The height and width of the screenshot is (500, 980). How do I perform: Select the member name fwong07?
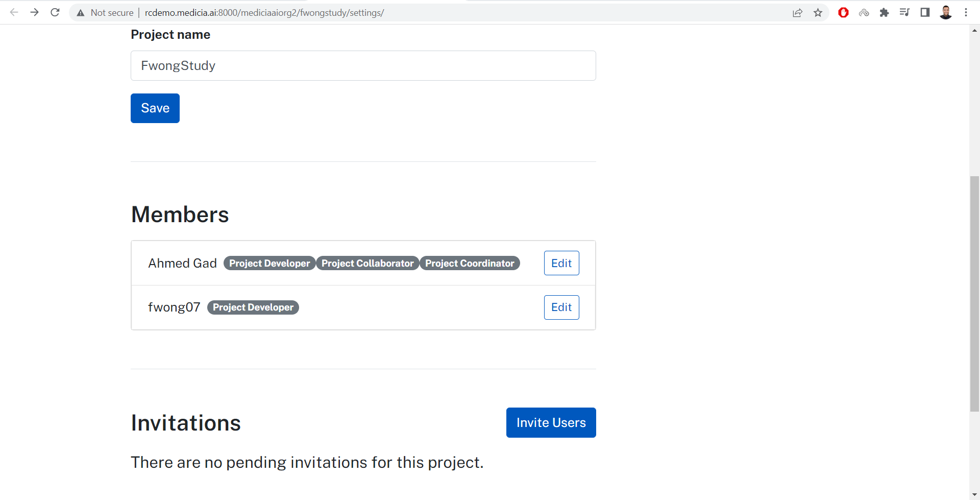174,307
